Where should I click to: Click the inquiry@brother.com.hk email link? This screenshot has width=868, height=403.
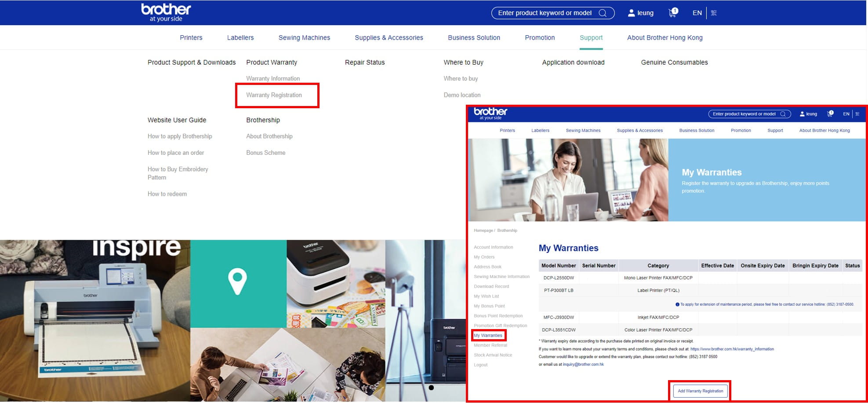click(x=583, y=364)
